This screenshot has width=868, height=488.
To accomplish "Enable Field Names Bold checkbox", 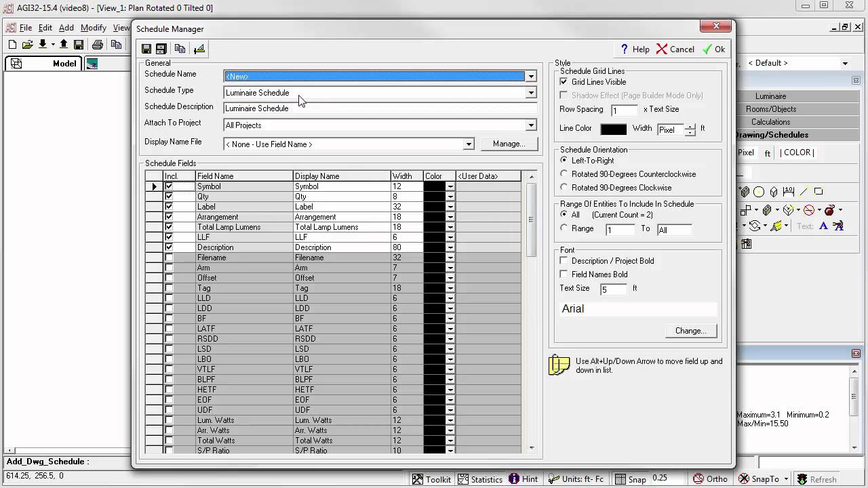I will (564, 274).
